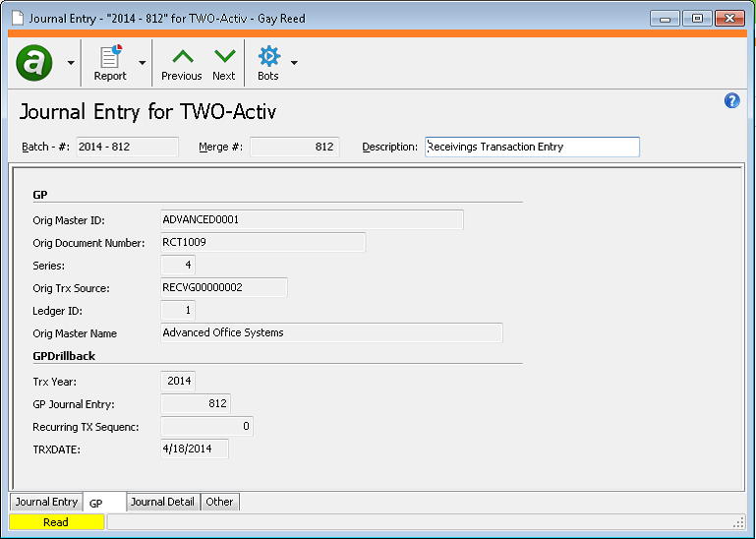Screen dimensions: 756x539
Task: Click the 'Journal Entry for TWO-Activ' heading
Action: (x=147, y=112)
